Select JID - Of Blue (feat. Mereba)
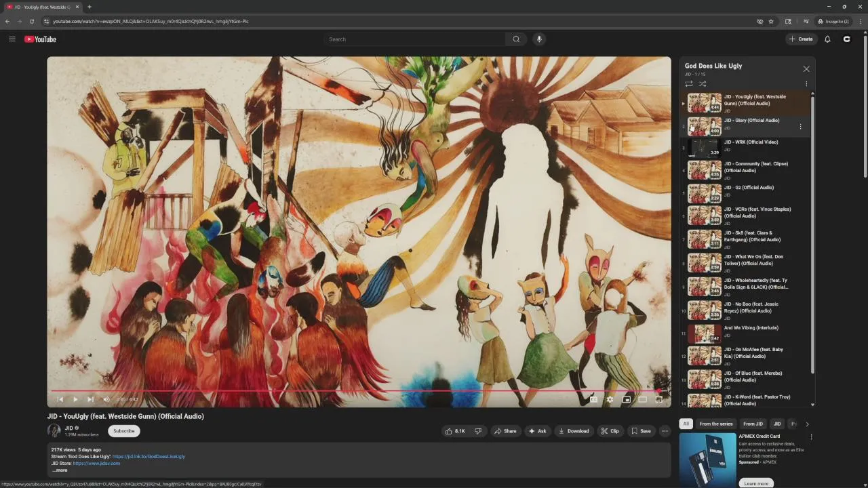The image size is (868, 488). [x=745, y=380]
